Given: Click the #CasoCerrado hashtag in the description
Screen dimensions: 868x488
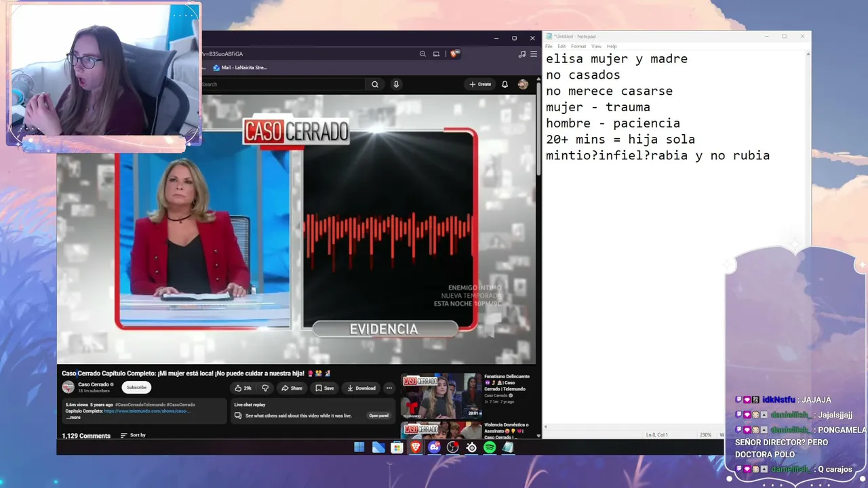Looking at the screenshot, I should pyautogui.click(x=181, y=405).
